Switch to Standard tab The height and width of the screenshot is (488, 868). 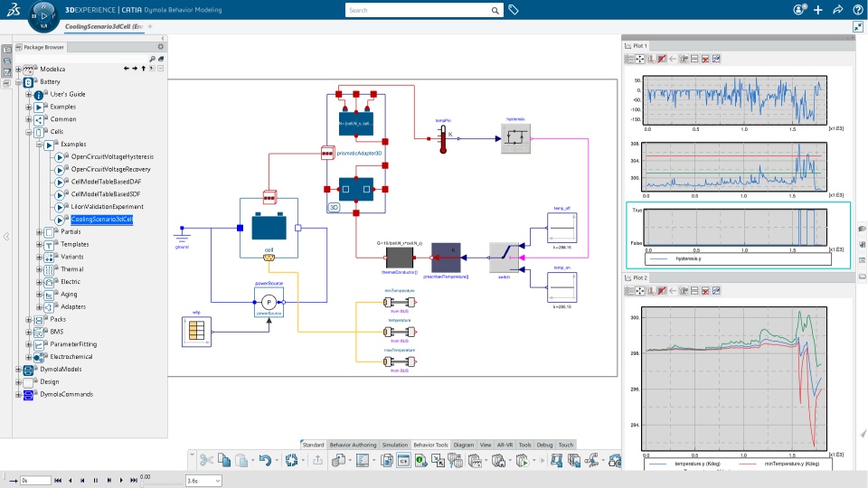pos(313,445)
